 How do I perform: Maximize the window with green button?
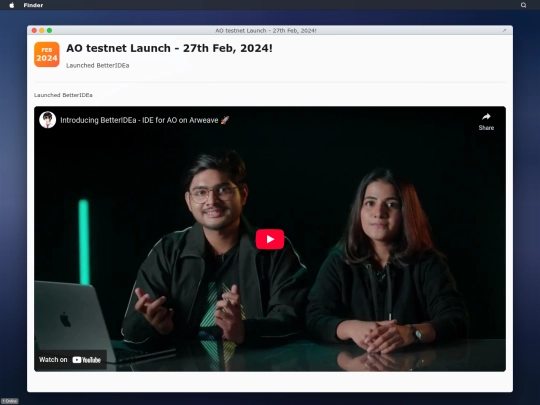point(50,31)
